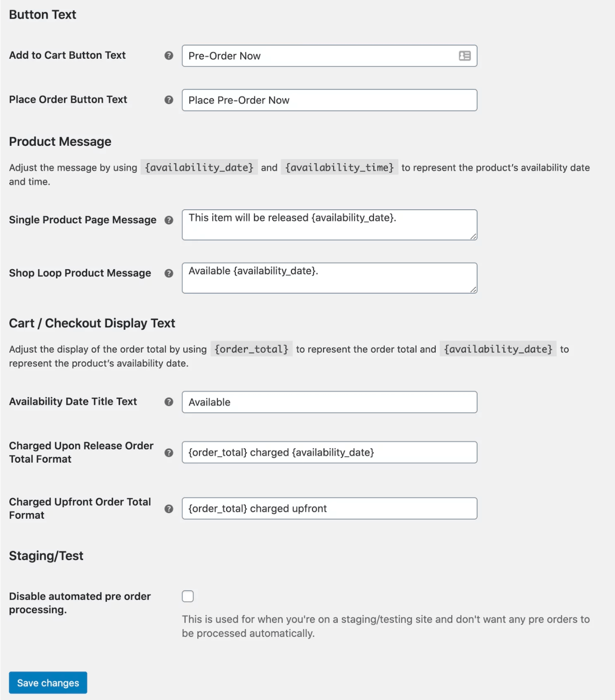615x700 pixels.
Task: Click help icon beside Place Order Button Text
Action: pos(169,100)
